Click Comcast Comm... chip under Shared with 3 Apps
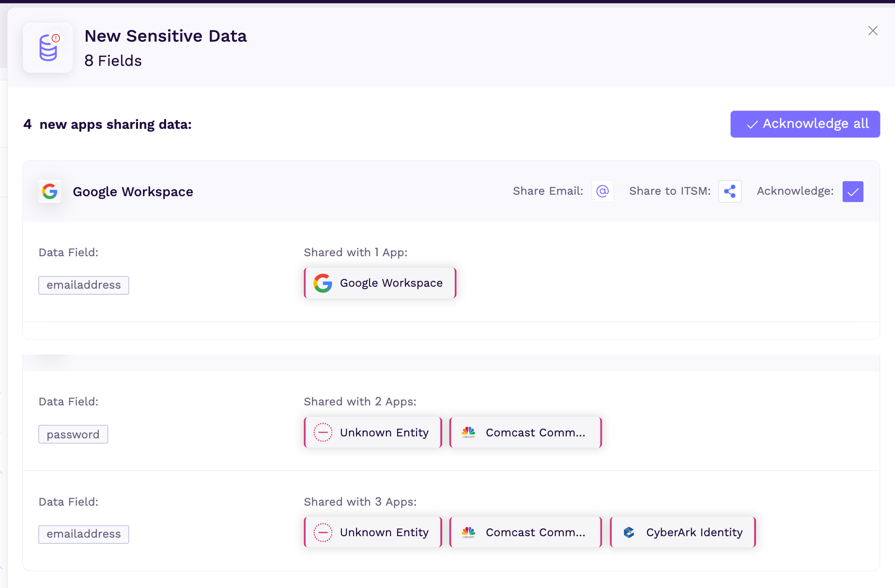Image resolution: width=895 pixels, height=588 pixels. (x=525, y=532)
